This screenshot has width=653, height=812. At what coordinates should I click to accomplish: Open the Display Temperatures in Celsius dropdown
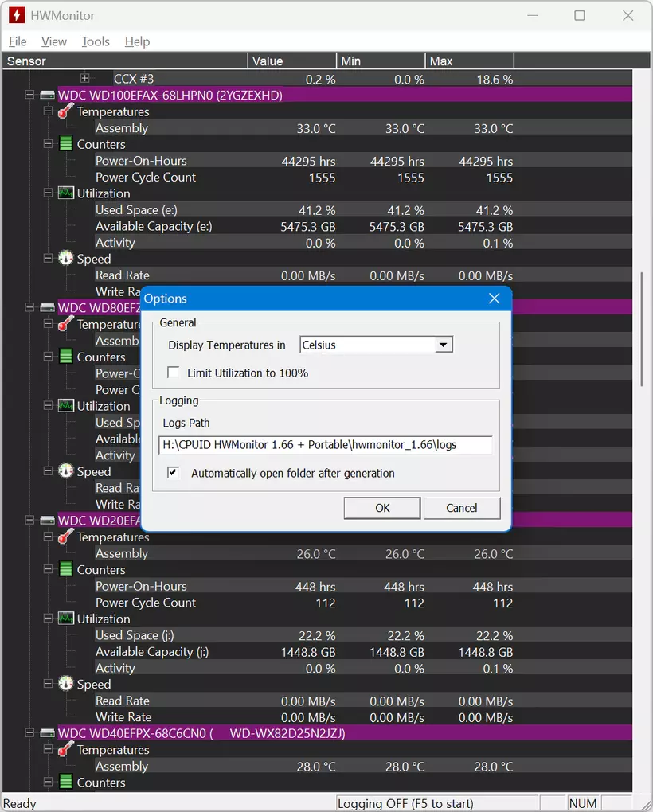(x=443, y=345)
